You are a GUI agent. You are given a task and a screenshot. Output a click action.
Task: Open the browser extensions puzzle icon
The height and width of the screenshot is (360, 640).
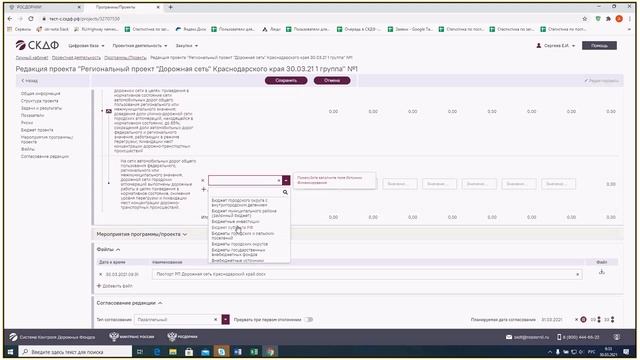608,19
